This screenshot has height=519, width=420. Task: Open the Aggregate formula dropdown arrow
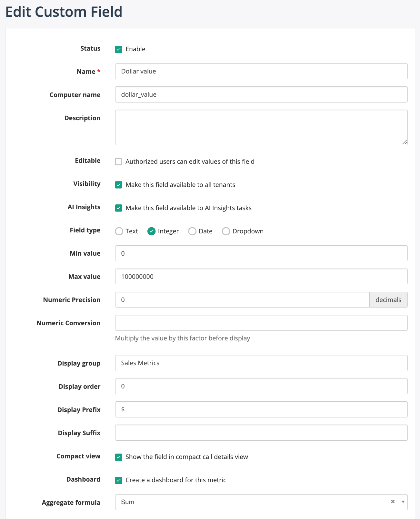pyautogui.click(x=403, y=502)
